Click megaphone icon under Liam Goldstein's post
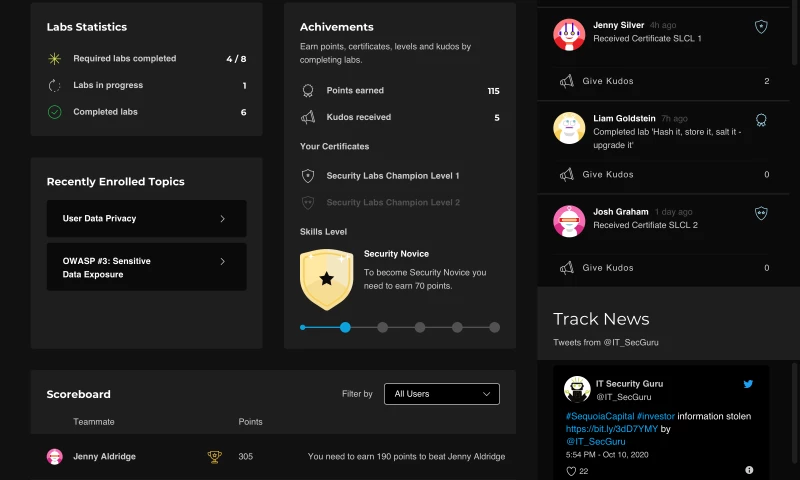The height and width of the screenshot is (480, 800). pyautogui.click(x=566, y=174)
